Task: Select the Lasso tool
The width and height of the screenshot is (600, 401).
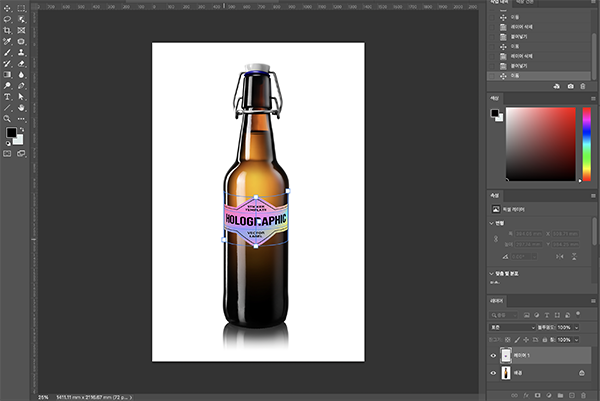Action: 8,18
